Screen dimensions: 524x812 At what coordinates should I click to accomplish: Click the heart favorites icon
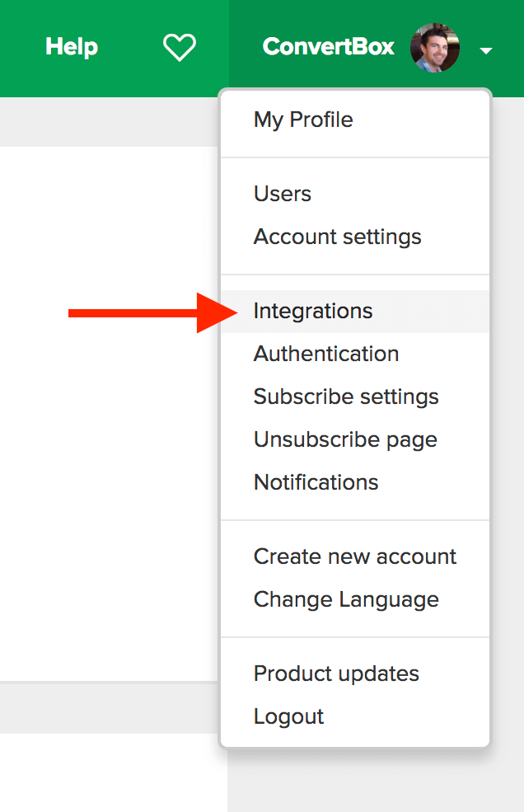pos(179,47)
